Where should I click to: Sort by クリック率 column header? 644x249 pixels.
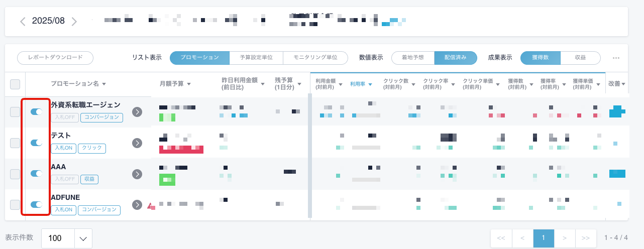pos(440,84)
